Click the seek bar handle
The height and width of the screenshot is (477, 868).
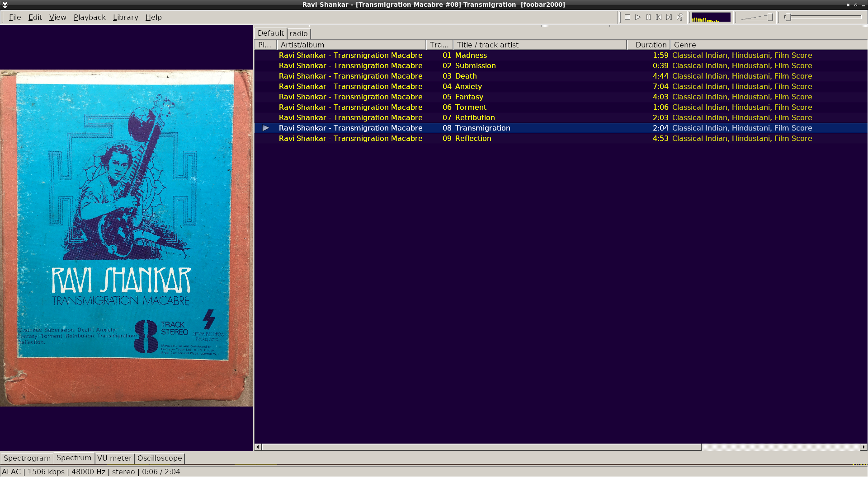[x=788, y=17]
